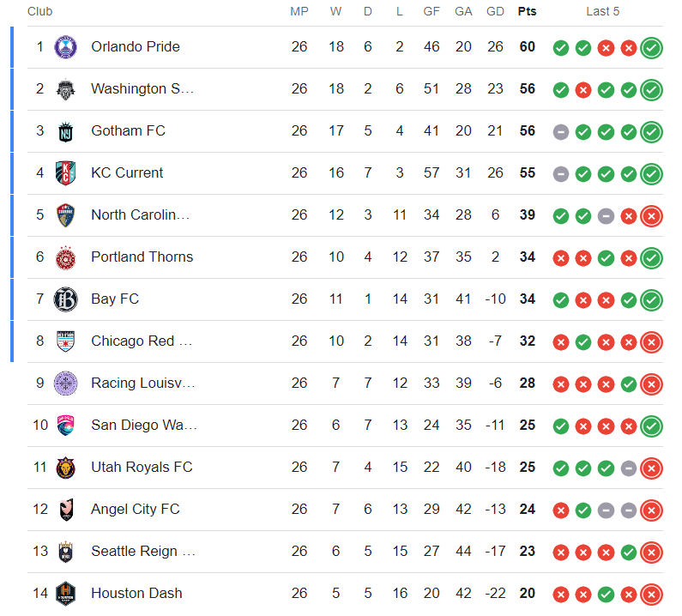Image resolution: width=682 pixels, height=616 pixels.
Task: Click North Carolina's latest loss result icon
Action: pyautogui.click(x=652, y=216)
